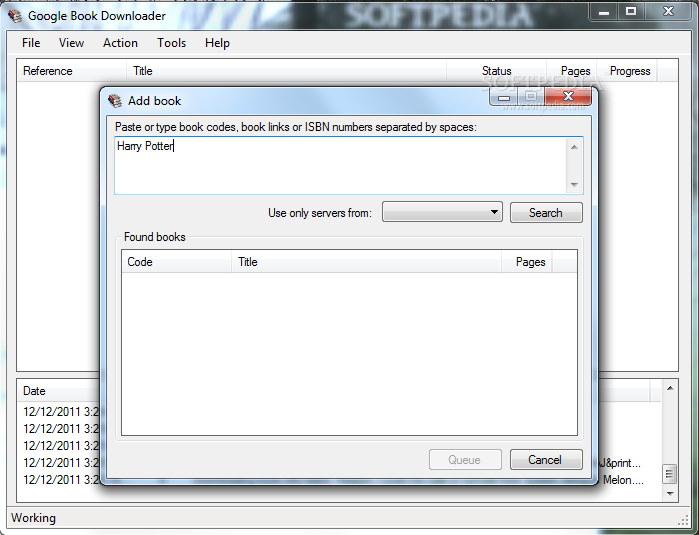Open the Action menu
The width and height of the screenshot is (699, 535).
pos(120,43)
